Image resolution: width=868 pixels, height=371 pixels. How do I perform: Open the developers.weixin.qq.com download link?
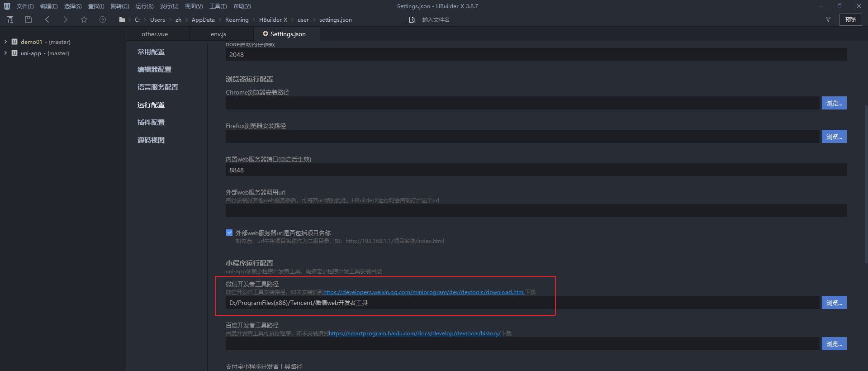point(424,292)
